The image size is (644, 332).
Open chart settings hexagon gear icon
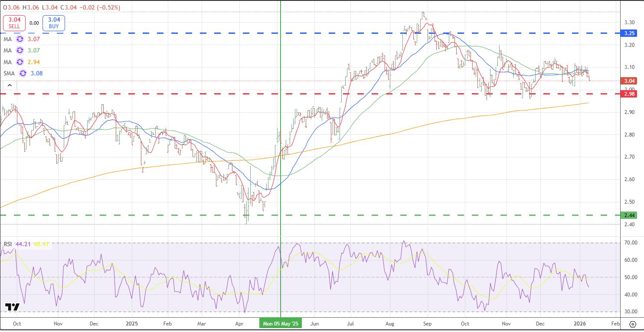632,324
